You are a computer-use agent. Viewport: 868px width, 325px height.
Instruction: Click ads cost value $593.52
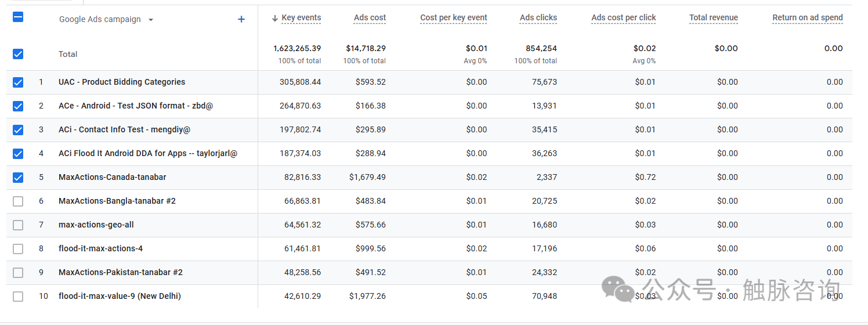(371, 82)
